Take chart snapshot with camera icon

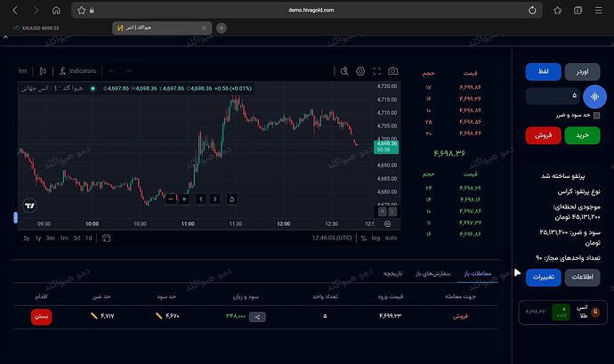[392, 71]
